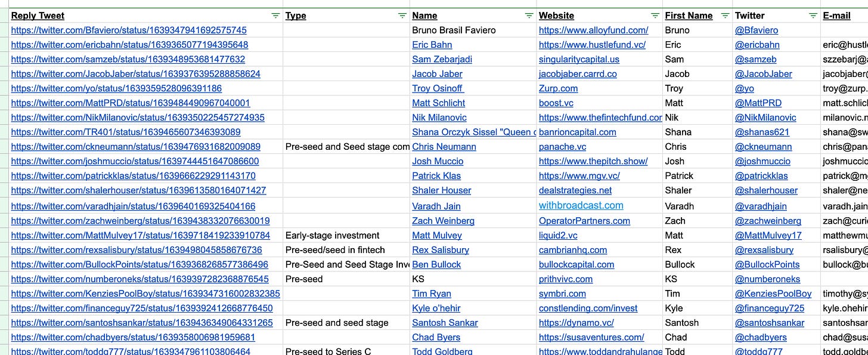Image resolution: width=868 pixels, height=355 pixels.
Task: Open the cambrianhq.com website link
Action: pos(573,250)
